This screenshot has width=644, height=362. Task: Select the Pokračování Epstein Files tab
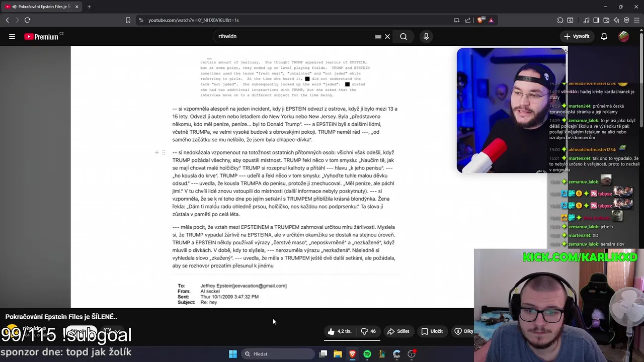pyautogui.click(x=41, y=7)
